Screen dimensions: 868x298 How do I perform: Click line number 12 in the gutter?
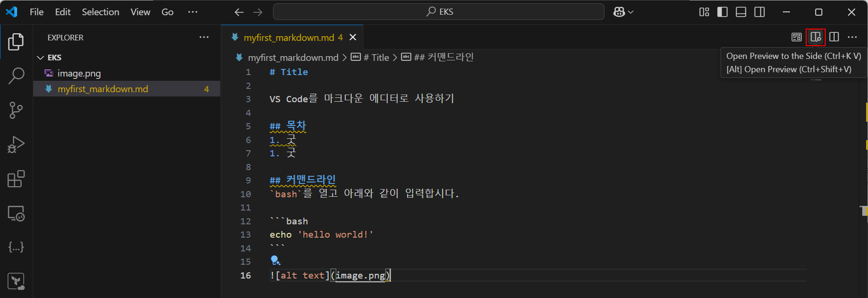(245, 221)
